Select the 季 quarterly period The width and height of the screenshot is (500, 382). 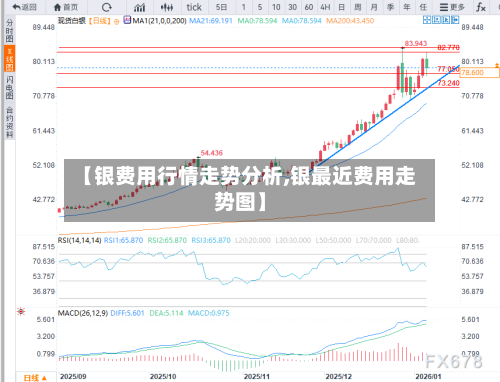pos(390,7)
